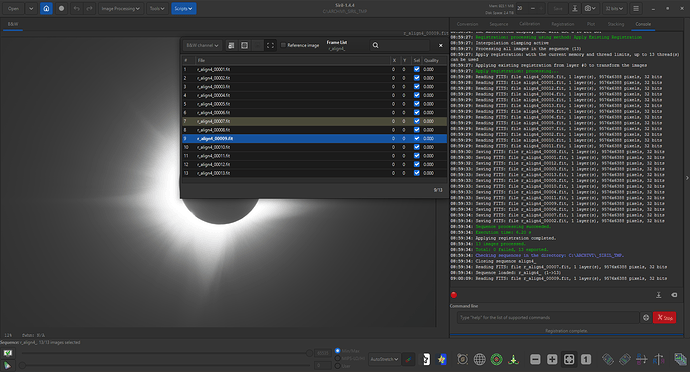Click the Open button
This screenshot has width=690, height=372.
13,8
